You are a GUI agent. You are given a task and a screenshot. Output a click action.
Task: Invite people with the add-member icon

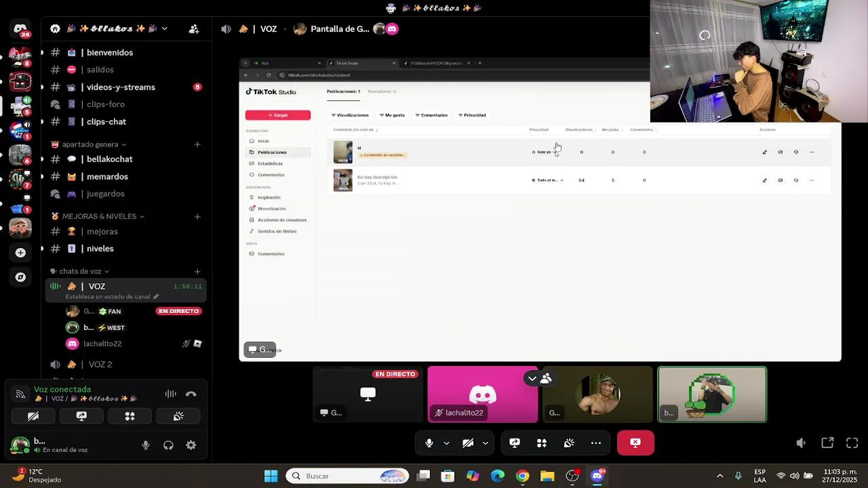pyautogui.click(x=194, y=29)
